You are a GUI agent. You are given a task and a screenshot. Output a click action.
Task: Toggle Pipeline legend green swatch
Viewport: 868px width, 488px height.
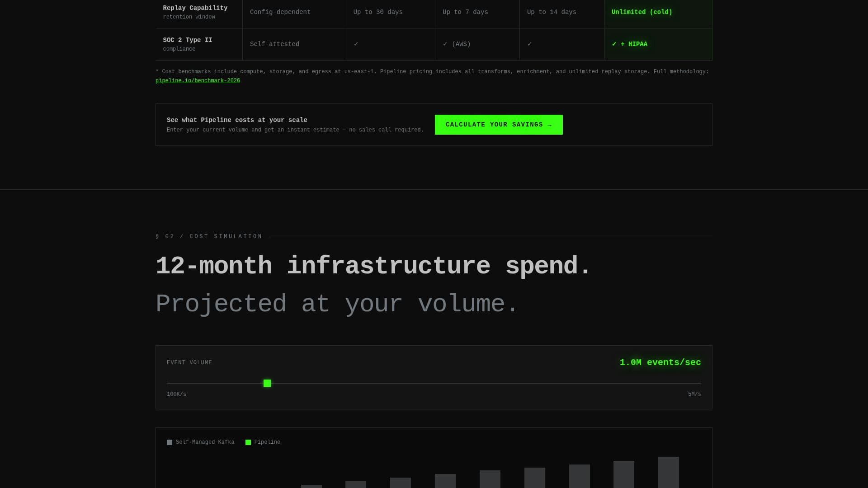click(x=248, y=442)
